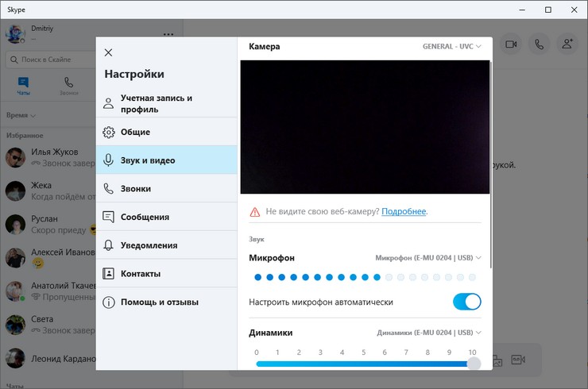Switch to the Calls tab in the sidebar
588x389 pixels.
tap(68, 86)
